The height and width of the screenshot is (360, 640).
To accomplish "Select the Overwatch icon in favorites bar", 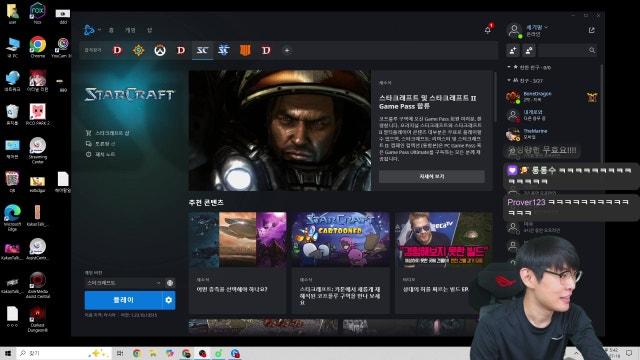I will coord(160,51).
